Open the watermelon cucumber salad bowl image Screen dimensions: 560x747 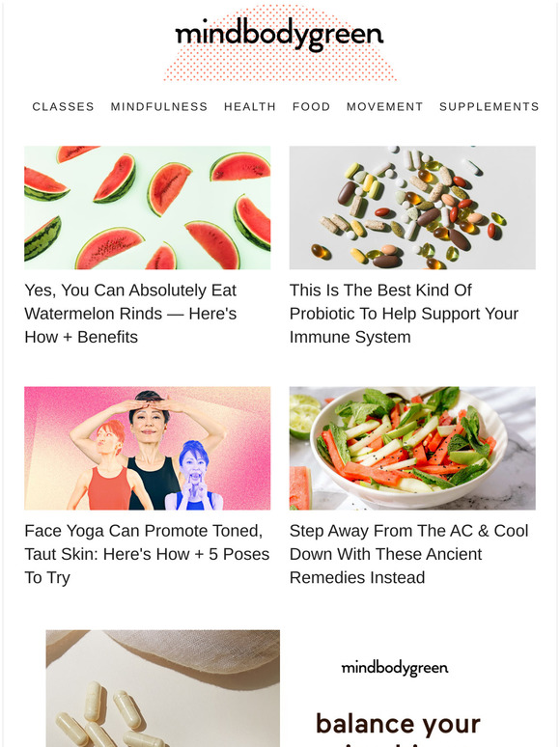point(412,448)
